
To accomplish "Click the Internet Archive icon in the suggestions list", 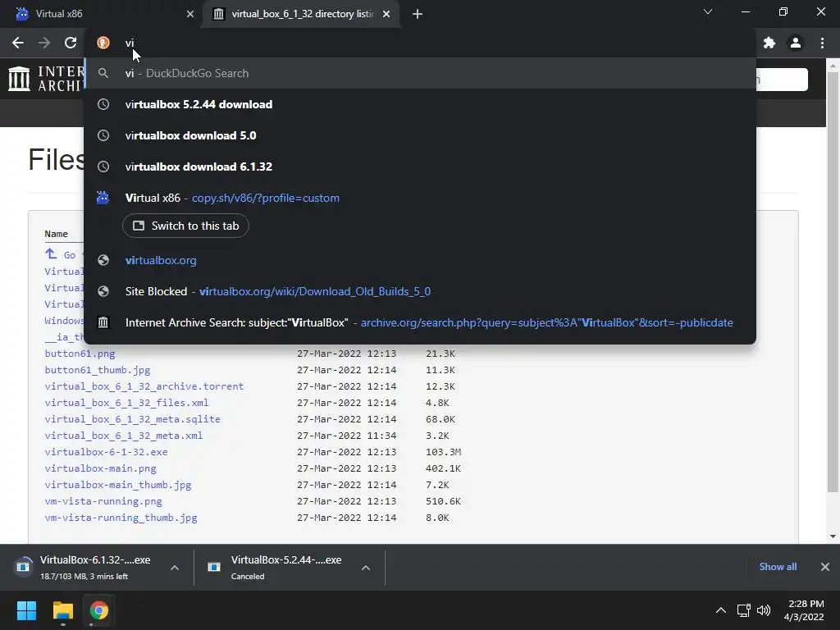I will click(x=103, y=322).
